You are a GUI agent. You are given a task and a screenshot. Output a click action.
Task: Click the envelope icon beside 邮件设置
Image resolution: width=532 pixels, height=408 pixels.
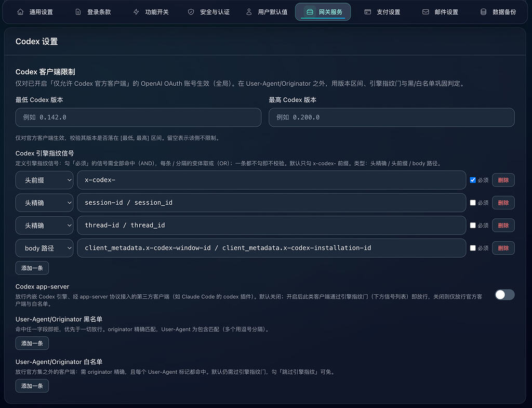[x=425, y=12]
